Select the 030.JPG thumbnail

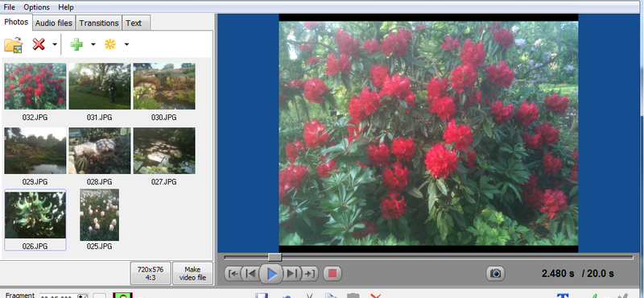[x=164, y=86]
